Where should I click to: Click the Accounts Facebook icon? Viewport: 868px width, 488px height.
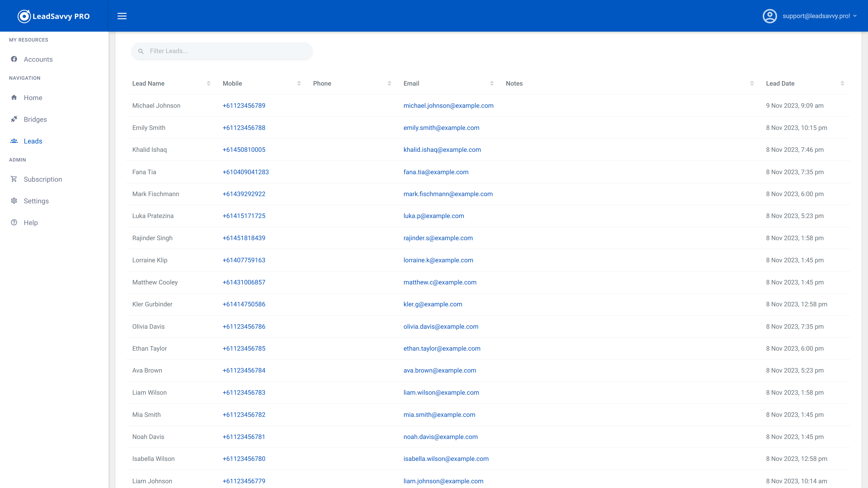(14, 59)
